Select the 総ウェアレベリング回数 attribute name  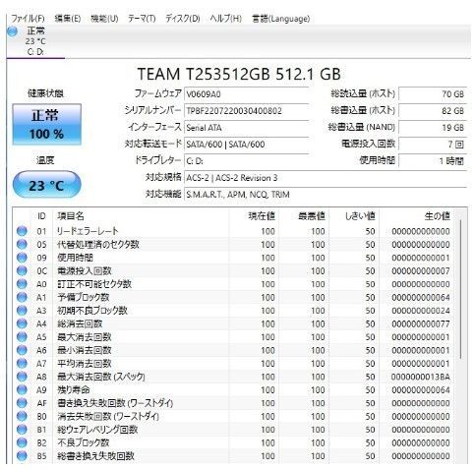point(97,430)
